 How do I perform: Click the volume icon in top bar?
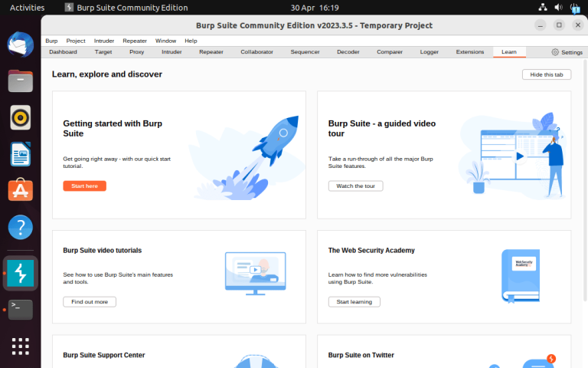[x=558, y=7]
